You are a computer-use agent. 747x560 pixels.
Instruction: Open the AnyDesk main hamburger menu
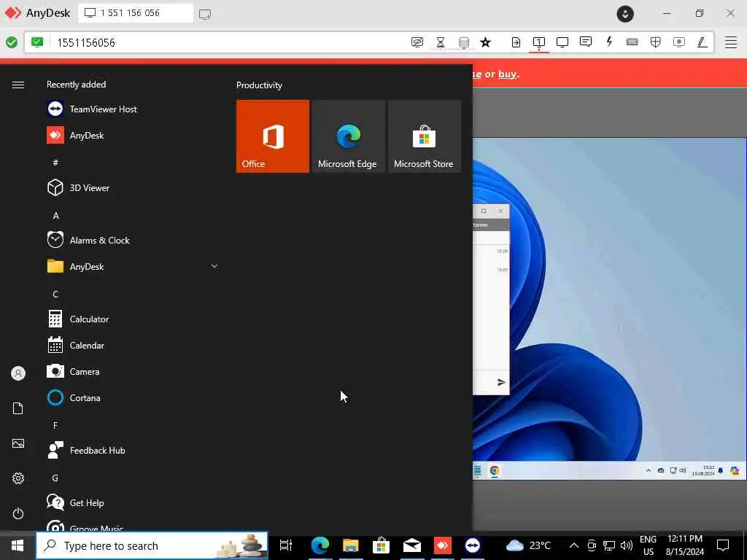731,42
